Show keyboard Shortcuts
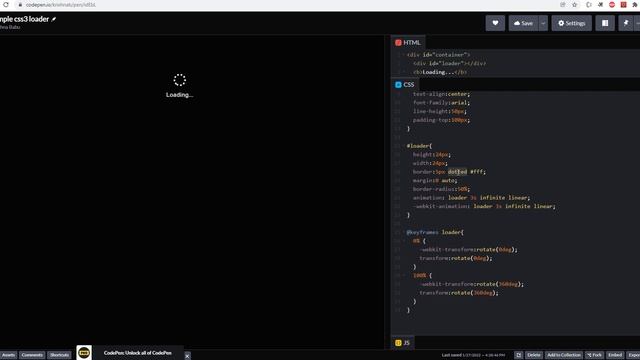This screenshot has height=360, width=640. coord(60,355)
